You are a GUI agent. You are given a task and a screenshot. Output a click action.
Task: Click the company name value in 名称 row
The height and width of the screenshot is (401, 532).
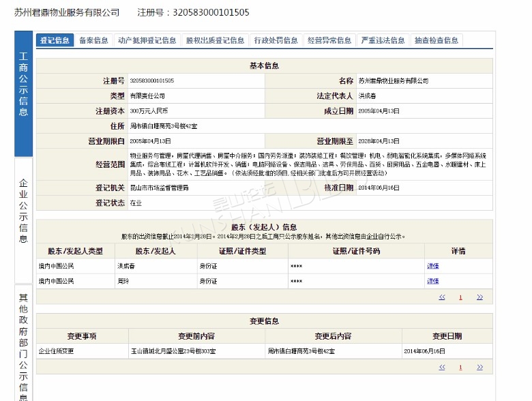click(394, 80)
